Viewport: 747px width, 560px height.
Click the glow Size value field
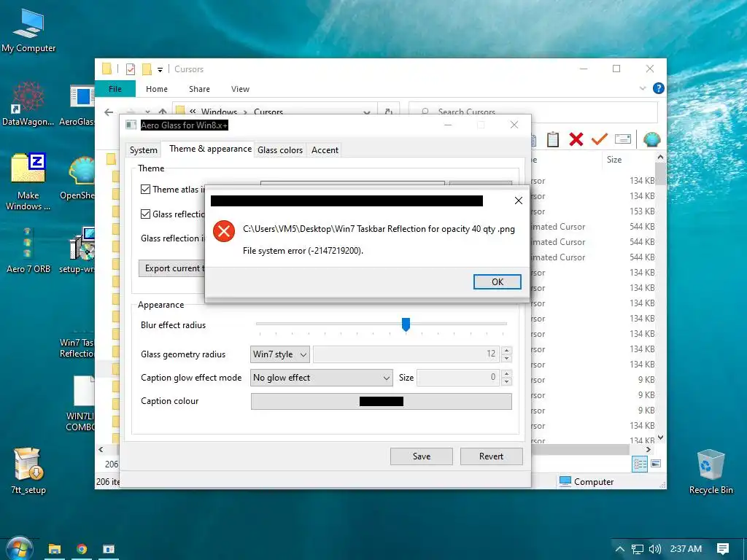458,377
